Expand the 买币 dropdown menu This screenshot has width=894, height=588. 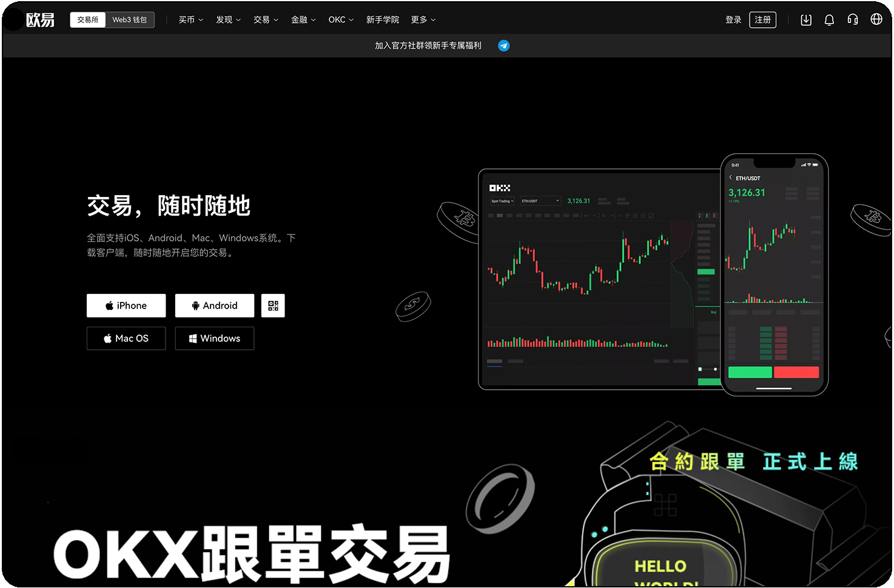click(190, 20)
